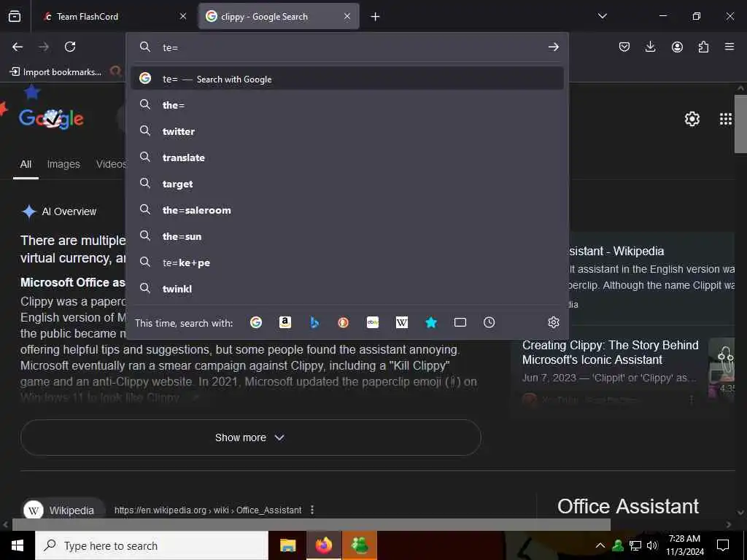747x560 pixels.
Task: Select the All results tab
Action: click(26, 164)
